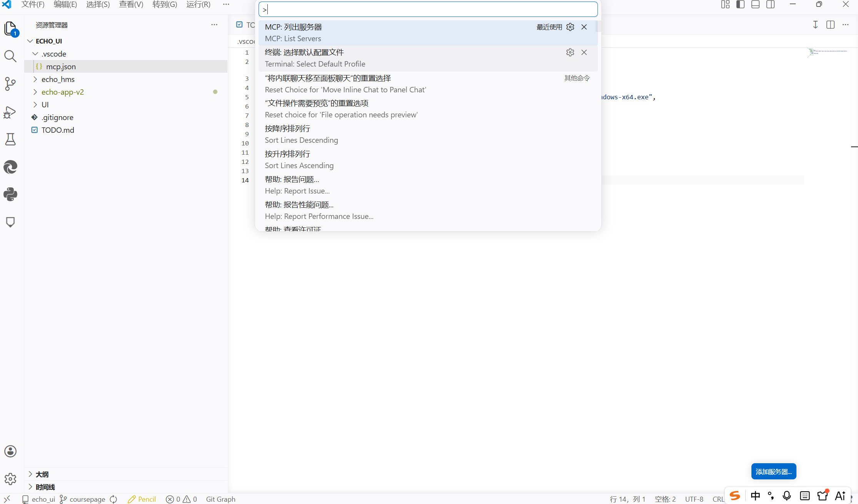Image resolution: width=858 pixels, height=504 pixels.
Task: Toggle the bottom panel layout button
Action: coord(755,5)
